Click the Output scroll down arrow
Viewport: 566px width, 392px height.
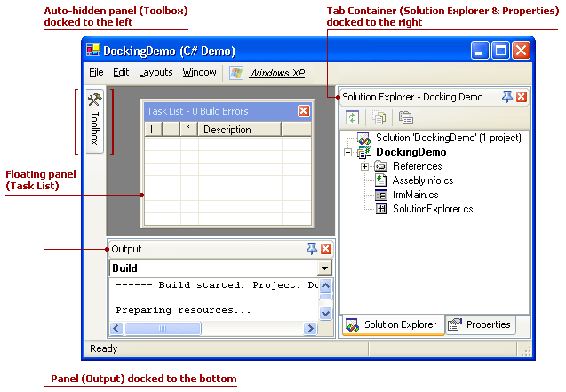[325, 313]
